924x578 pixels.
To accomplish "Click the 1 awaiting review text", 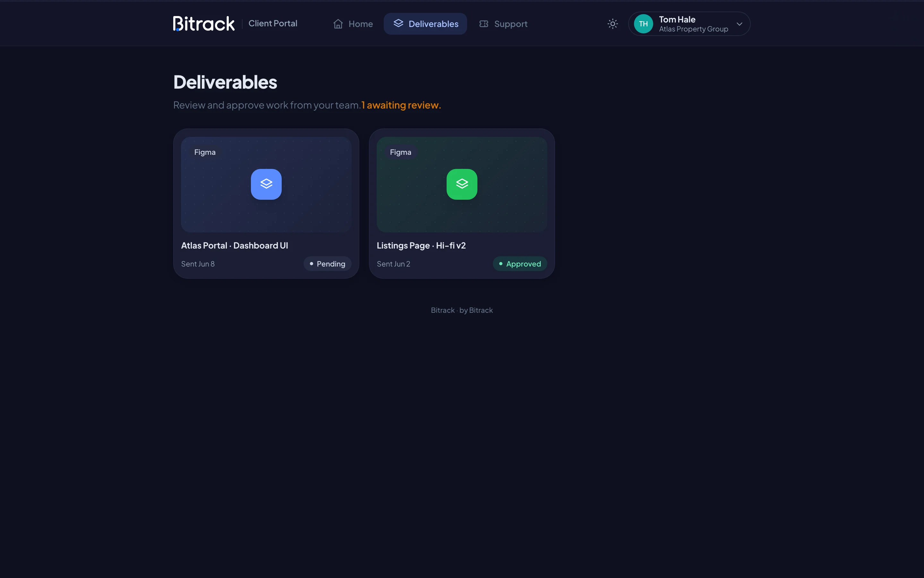I will 401,105.
